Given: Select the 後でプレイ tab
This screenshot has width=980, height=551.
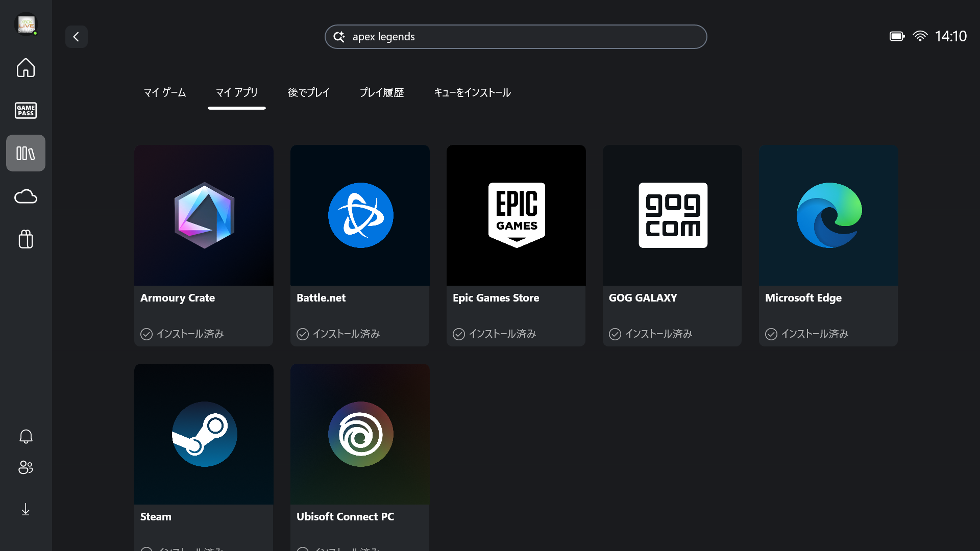Looking at the screenshot, I should click(308, 92).
